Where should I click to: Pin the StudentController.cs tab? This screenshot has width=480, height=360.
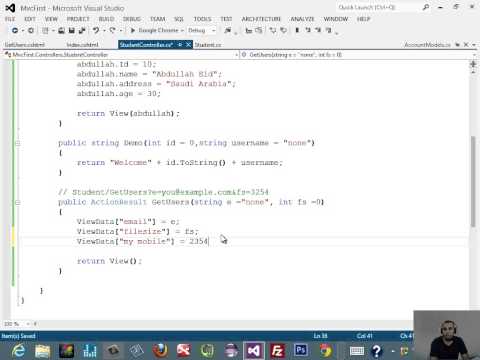click(180, 44)
